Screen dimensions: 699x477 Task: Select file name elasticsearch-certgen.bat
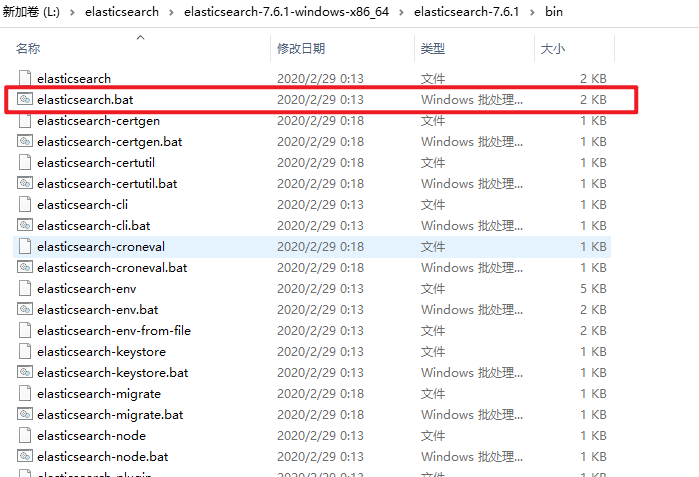click(110, 142)
